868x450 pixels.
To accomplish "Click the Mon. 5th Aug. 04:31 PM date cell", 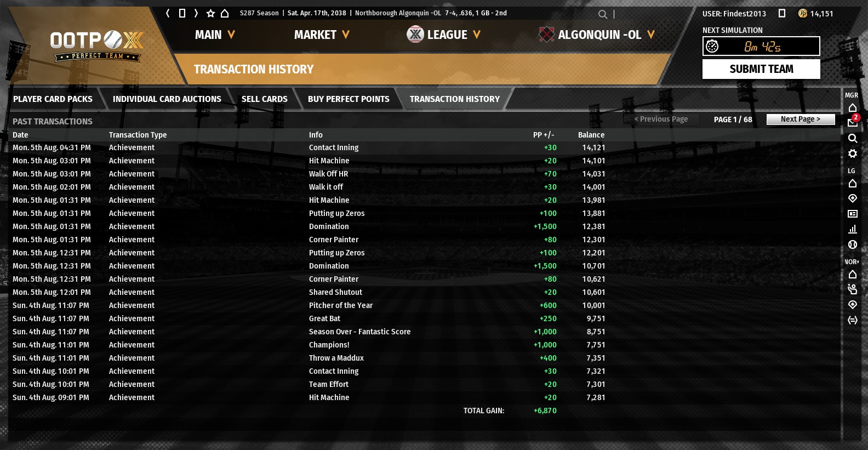I will pos(52,147).
